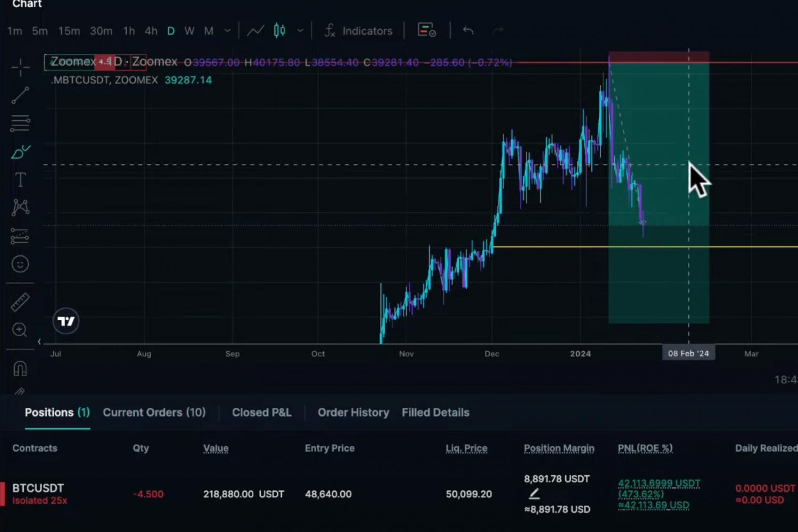Open the brush drawing tool
Image resolution: width=798 pixels, height=532 pixels.
[20, 152]
